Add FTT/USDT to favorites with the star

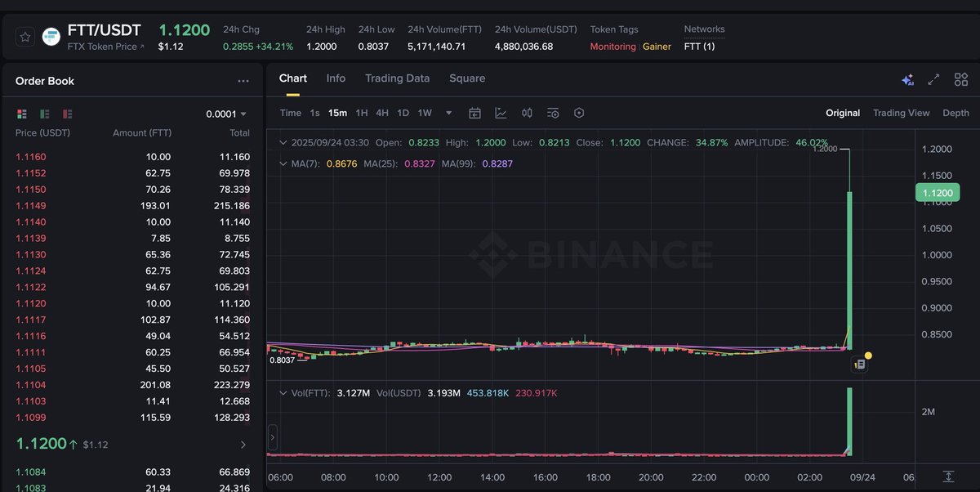coord(25,37)
